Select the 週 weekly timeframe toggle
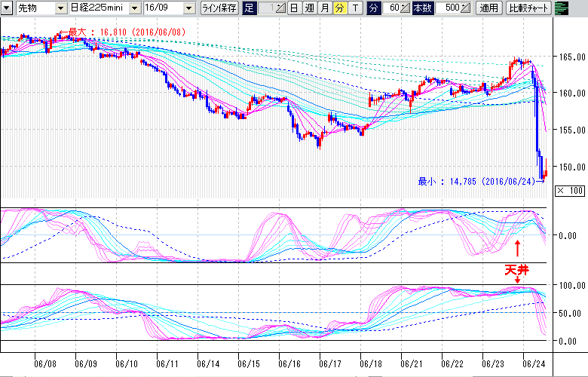Image resolution: width=588 pixels, height=377 pixels. tap(310, 8)
